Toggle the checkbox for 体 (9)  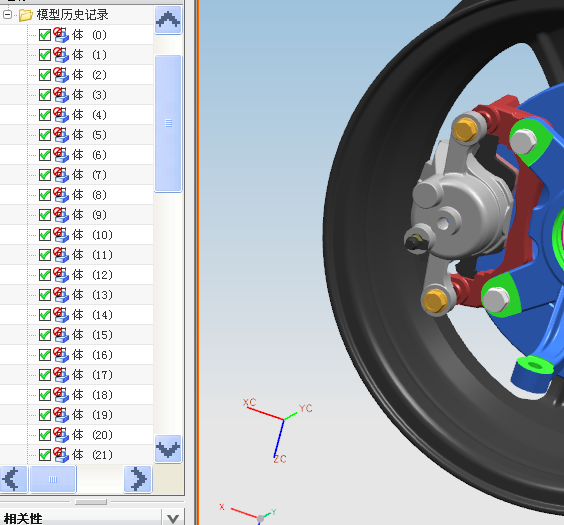pyautogui.click(x=45, y=215)
